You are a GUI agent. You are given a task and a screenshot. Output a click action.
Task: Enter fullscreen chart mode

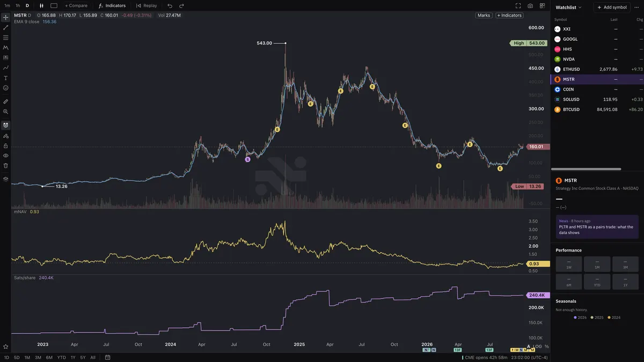[518, 5]
